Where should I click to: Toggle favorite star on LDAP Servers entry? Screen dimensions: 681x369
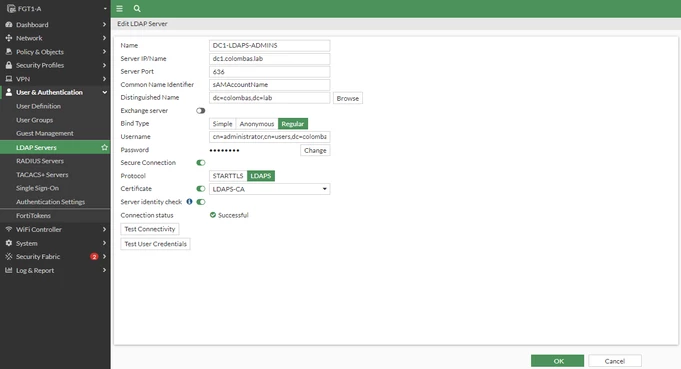[104, 147]
